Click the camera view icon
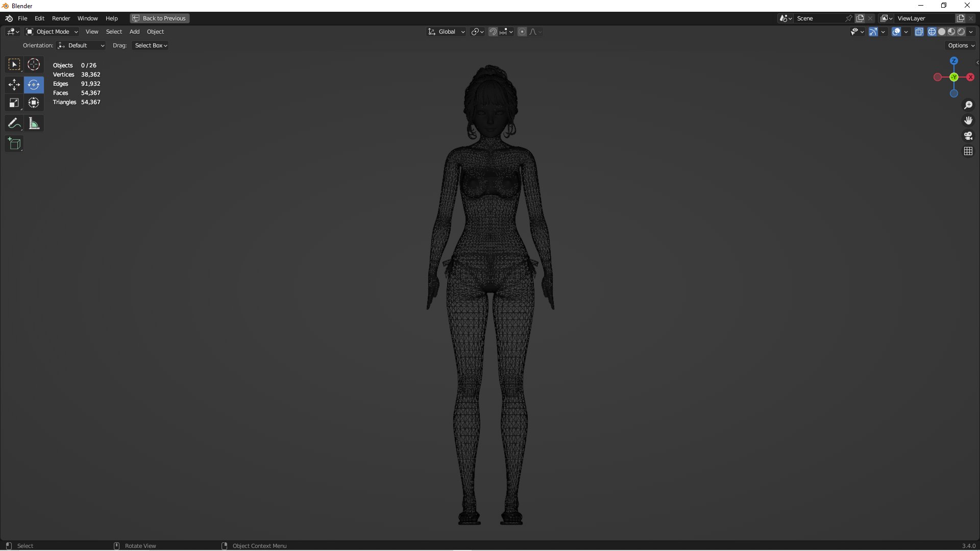Viewport: 980px width, 551px height. [x=968, y=136]
